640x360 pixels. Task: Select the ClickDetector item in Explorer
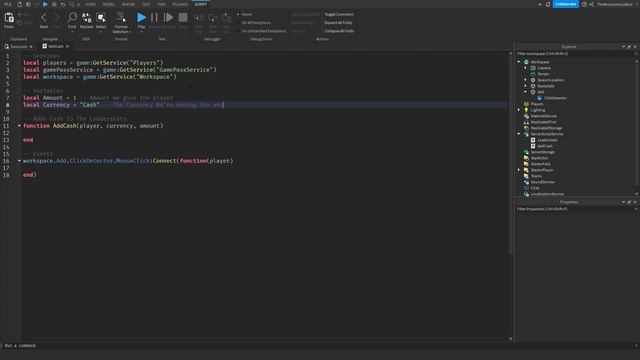pos(555,98)
